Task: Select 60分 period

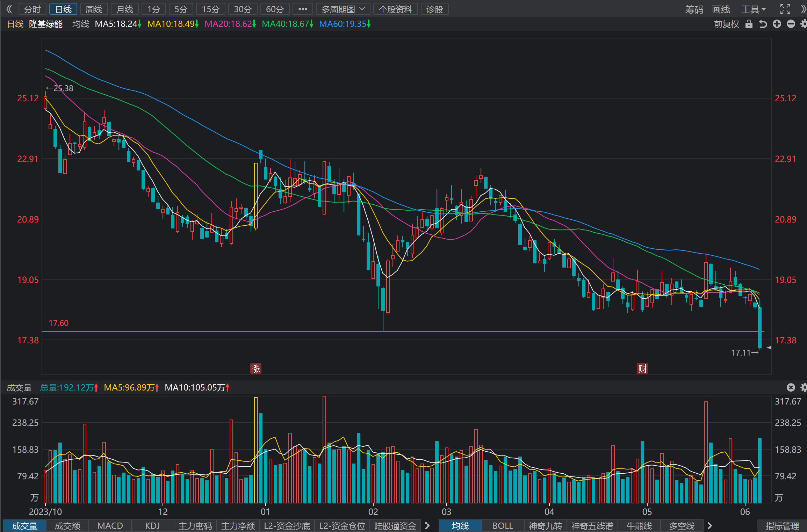Action: [275, 9]
